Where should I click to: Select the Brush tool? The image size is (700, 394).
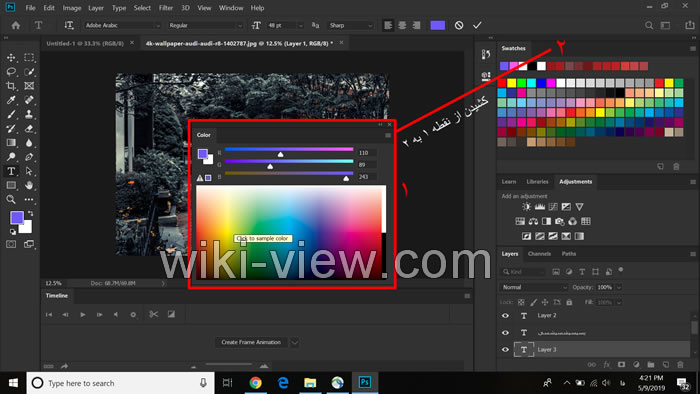click(x=11, y=114)
